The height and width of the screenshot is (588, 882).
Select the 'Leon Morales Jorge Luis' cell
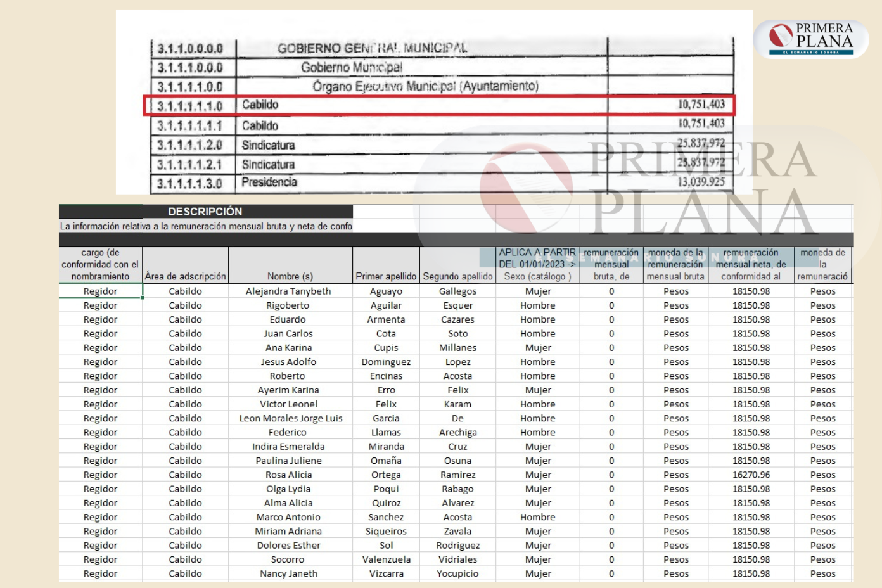290,418
